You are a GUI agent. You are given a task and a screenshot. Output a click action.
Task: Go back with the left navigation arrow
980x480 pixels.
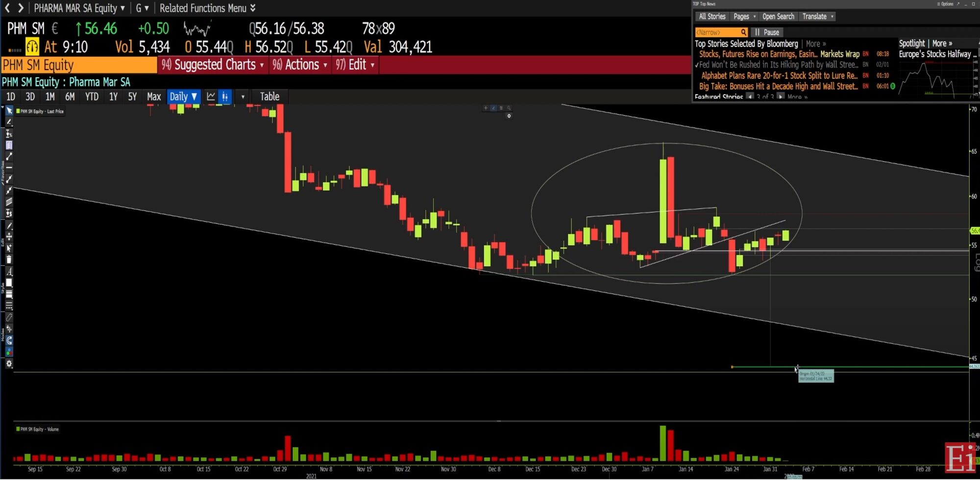(7, 8)
